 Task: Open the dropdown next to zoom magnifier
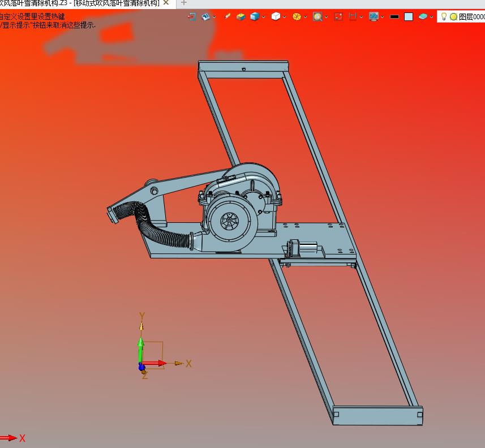coord(327,17)
